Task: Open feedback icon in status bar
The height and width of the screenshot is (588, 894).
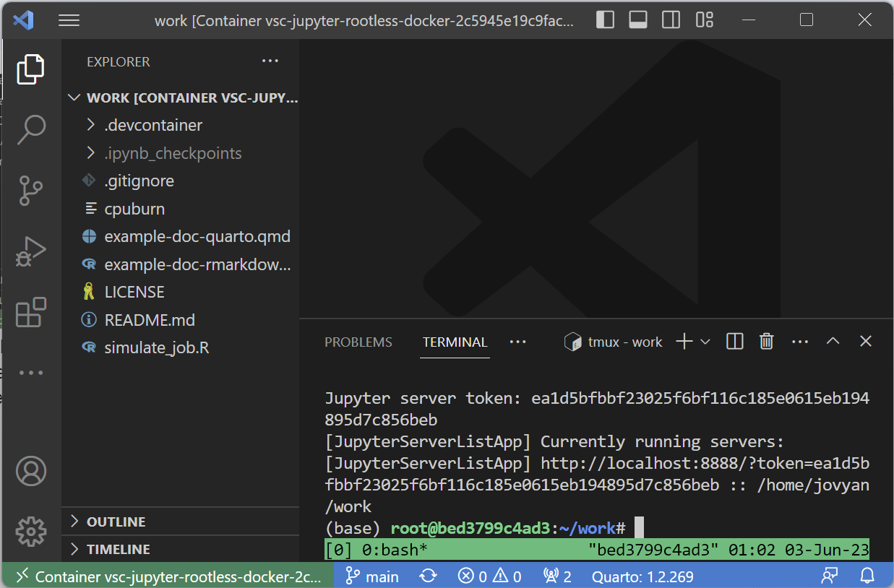Action: pos(830,576)
